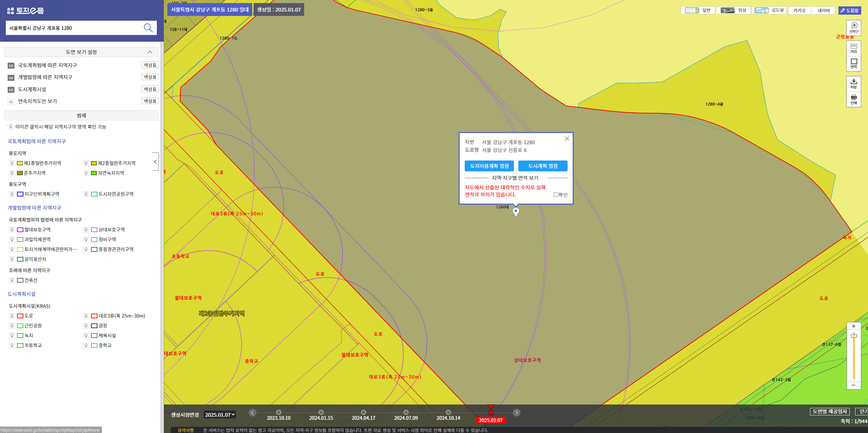Toggle visibility of 국토계획법에 따른 지역지구

[x=11, y=65]
